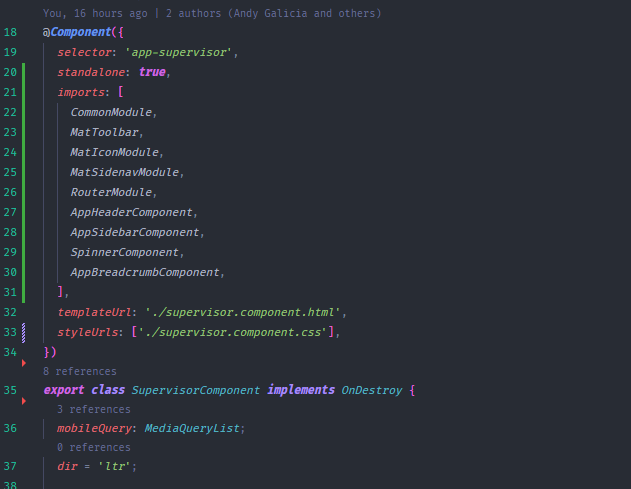Click the "0 references" CodeLens above dir
This screenshot has width=631, height=489.
tap(93, 447)
